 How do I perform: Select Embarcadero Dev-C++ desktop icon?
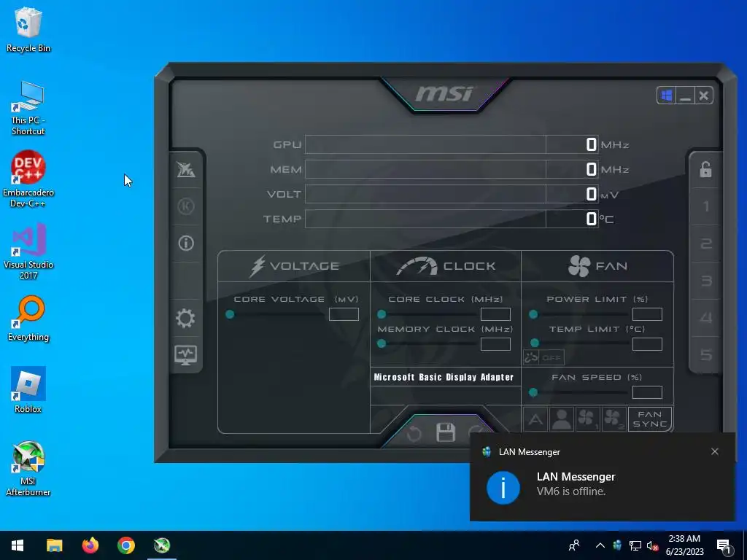click(28, 179)
